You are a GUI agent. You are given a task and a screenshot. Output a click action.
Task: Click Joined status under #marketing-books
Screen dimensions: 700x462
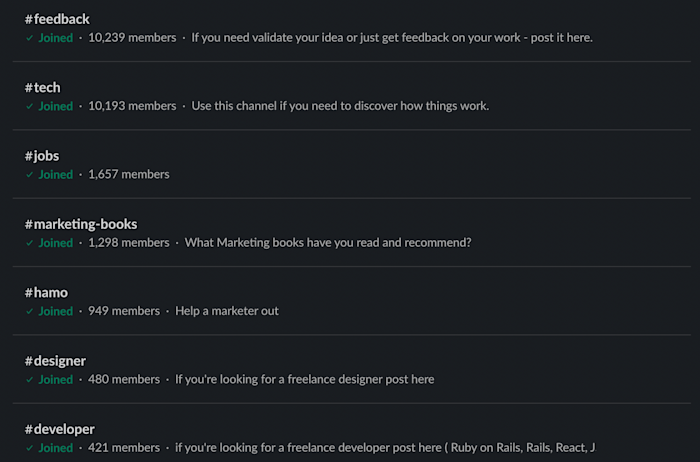[56, 243]
